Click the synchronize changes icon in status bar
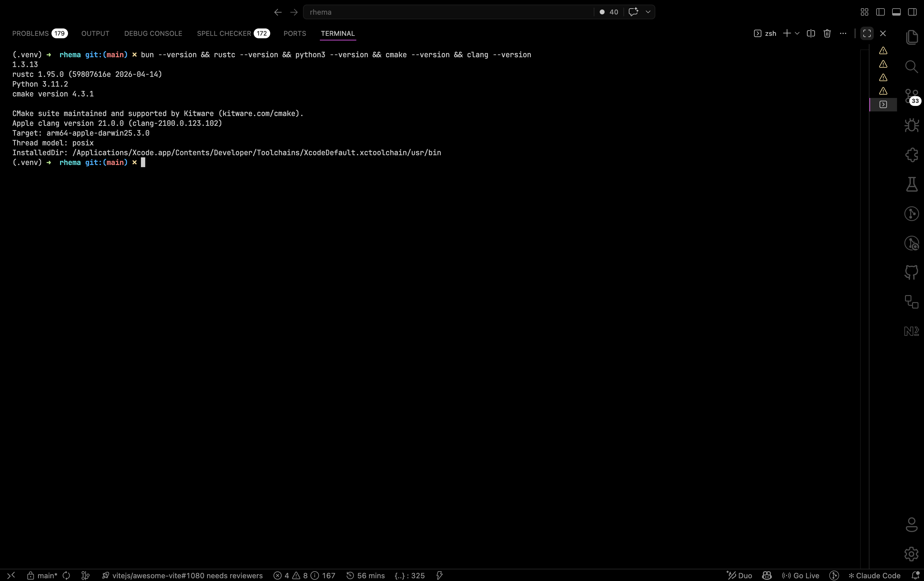This screenshot has width=924, height=581. click(66, 575)
